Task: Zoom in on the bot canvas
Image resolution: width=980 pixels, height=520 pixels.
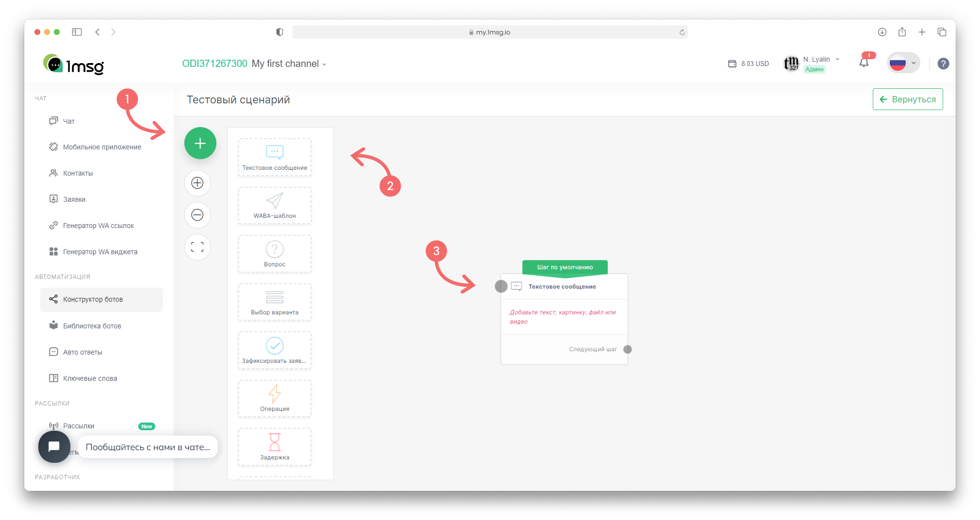Action: click(197, 183)
